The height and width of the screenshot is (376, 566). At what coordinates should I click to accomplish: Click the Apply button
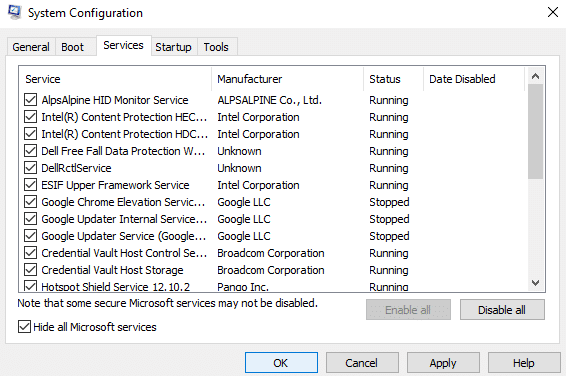point(443,363)
